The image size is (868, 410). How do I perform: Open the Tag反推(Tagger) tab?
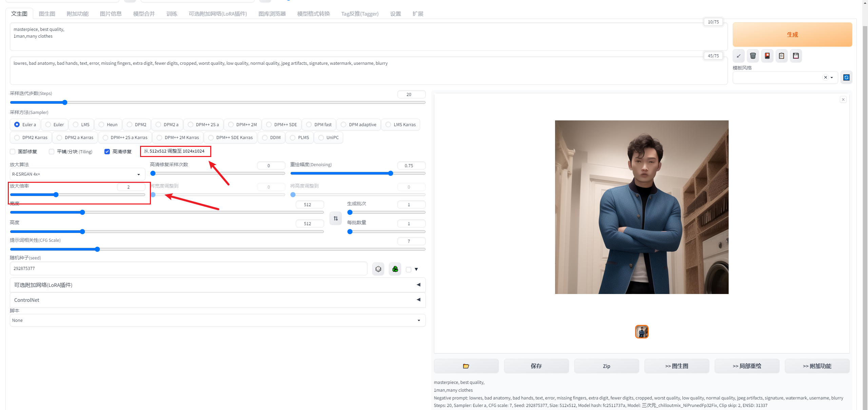pos(360,14)
